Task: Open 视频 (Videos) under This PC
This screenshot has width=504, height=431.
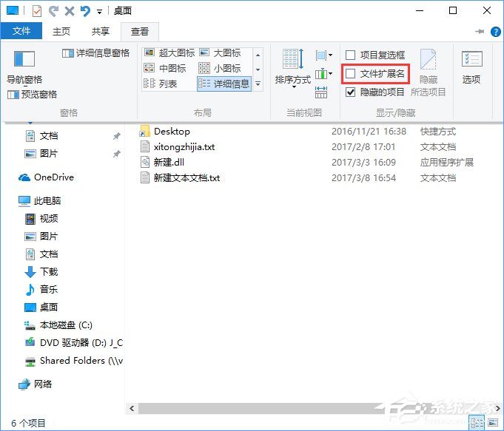Action: coord(41,219)
